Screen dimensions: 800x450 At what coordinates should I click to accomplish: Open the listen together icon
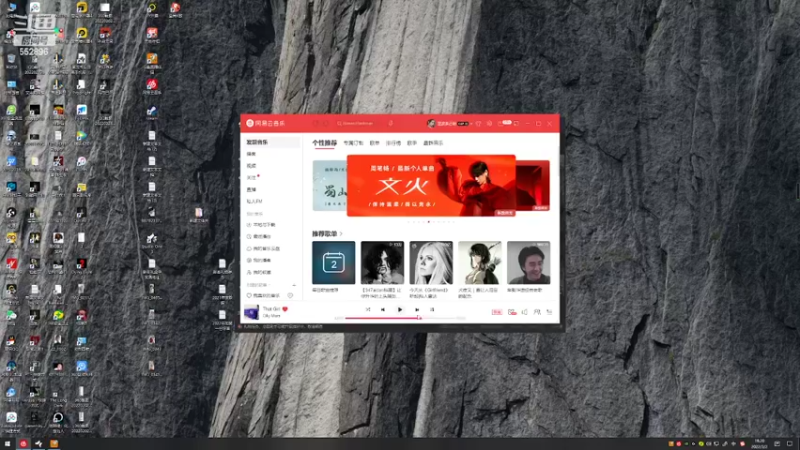click(x=537, y=312)
